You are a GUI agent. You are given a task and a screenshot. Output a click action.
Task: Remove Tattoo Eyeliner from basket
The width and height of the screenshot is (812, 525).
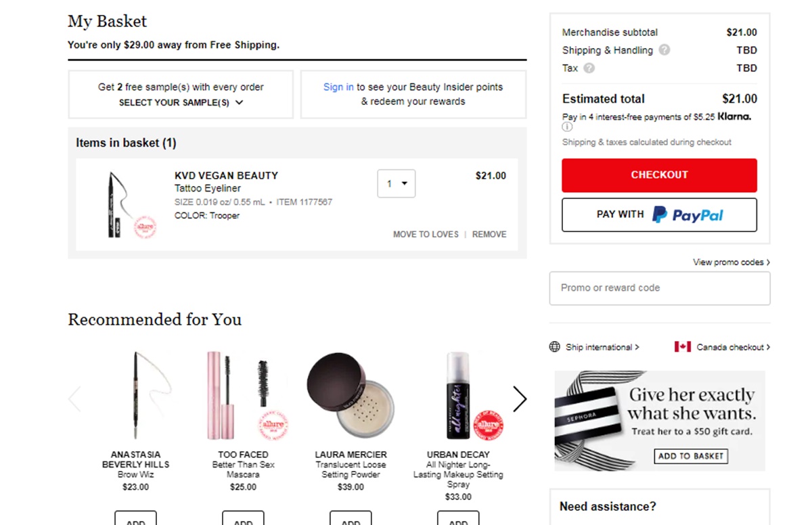(x=489, y=234)
